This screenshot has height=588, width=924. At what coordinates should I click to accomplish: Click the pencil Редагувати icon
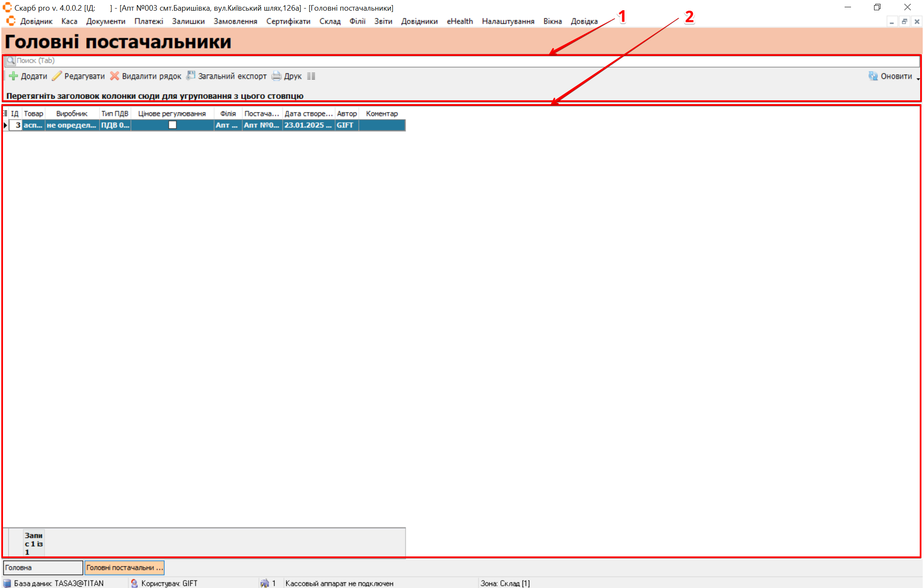pyautogui.click(x=57, y=76)
